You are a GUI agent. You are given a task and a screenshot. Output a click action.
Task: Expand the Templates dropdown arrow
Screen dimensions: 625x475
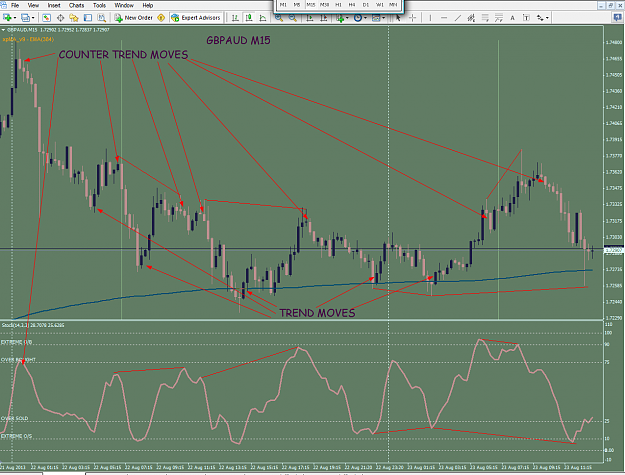[x=383, y=18]
